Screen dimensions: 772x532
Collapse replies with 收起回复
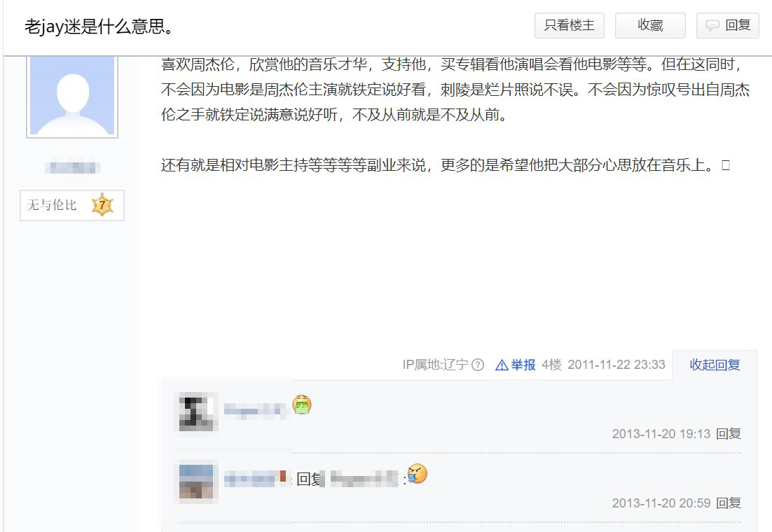715,365
